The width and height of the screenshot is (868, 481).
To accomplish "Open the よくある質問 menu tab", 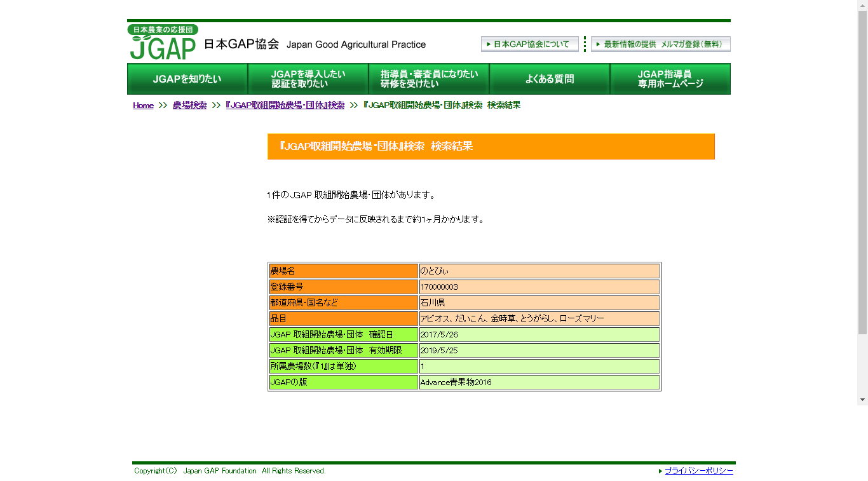I will click(550, 79).
